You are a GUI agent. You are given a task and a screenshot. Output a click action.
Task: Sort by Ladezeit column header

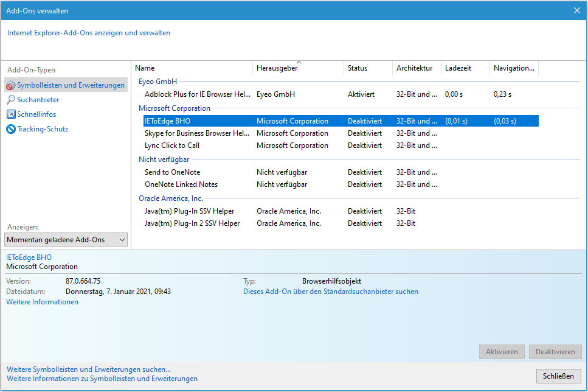pyautogui.click(x=465, y=68)
